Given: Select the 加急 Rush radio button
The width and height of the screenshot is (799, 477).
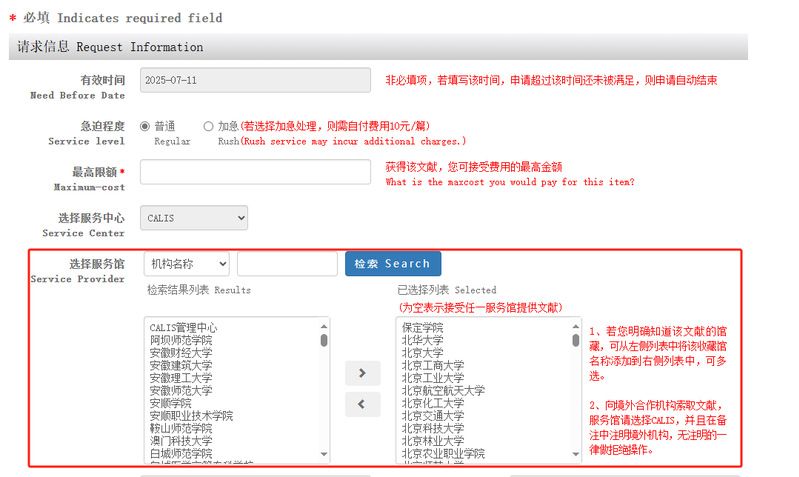Looking at the screenshot, I should [x=208, y=126].
